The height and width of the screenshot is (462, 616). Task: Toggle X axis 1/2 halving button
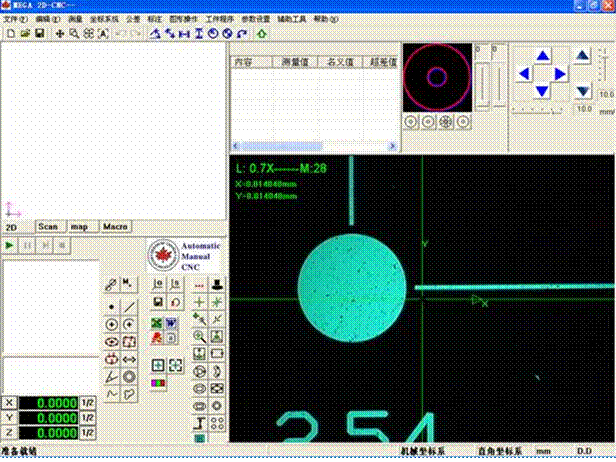point(87,402)
